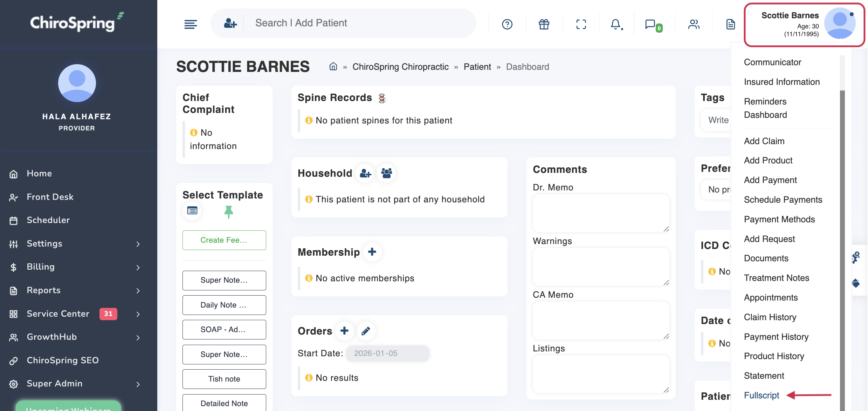This screenshot has height=411, width=868.
Task: Open the chat messages icon showing 0
Action: (x=652, y=23)
